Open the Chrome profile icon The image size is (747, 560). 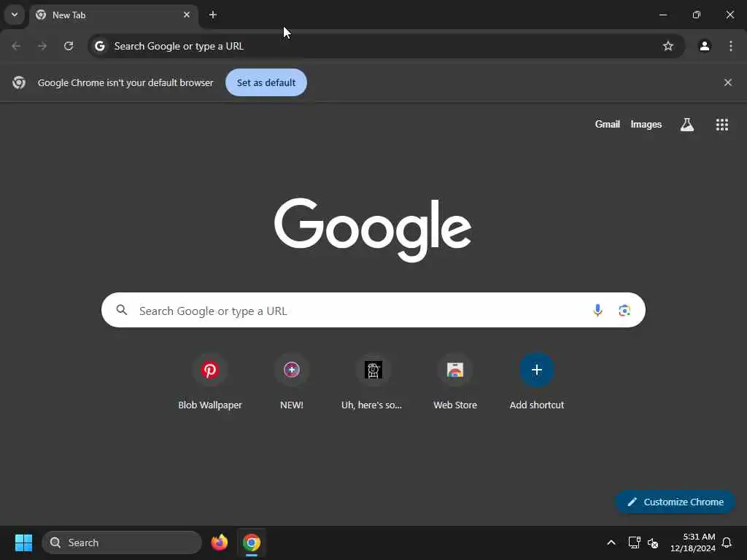coord(705,46)
